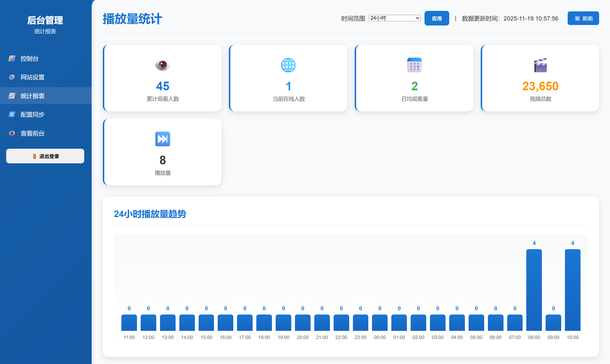Screen dimensions: 610x364
Task: Open 统计报表 via its chart icon
Action: [12, 96]
